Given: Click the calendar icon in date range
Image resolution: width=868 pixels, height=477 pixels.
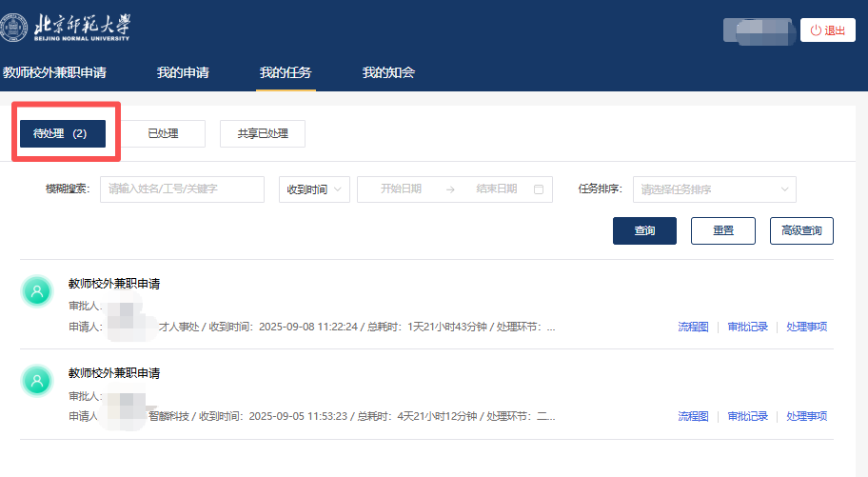Looking at the screenshot, I should [539, 189].
